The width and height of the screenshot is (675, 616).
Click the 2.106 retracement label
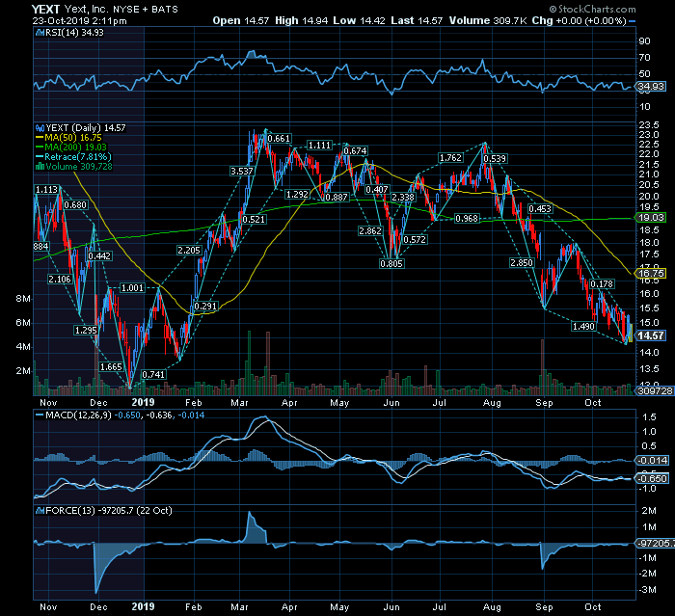coord(60,280)
